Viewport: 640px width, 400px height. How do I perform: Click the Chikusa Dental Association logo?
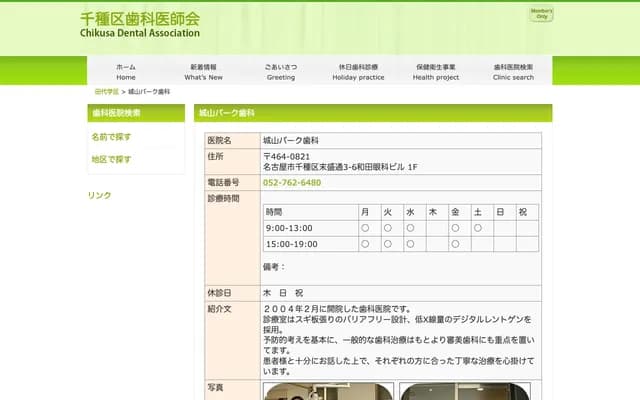tap(140, 25)
